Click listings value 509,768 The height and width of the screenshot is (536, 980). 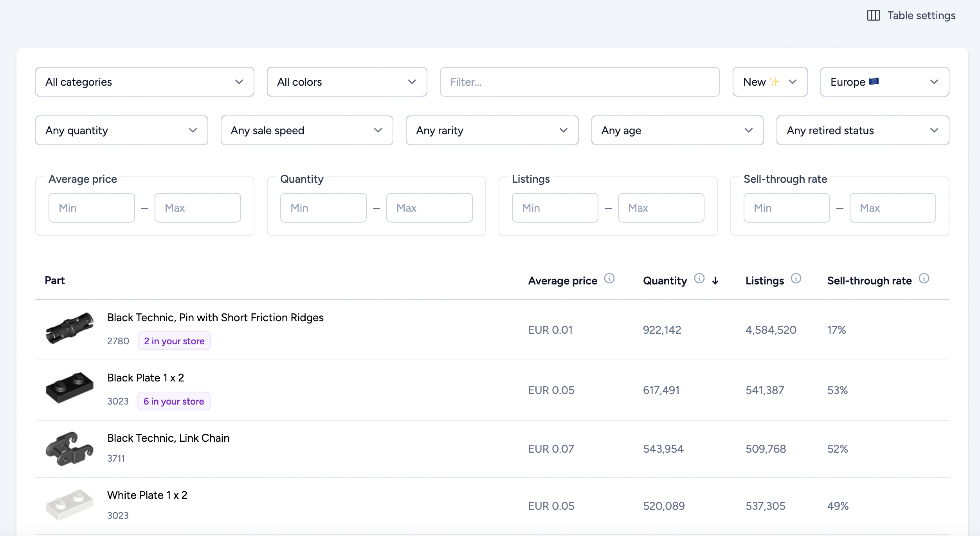766,449
